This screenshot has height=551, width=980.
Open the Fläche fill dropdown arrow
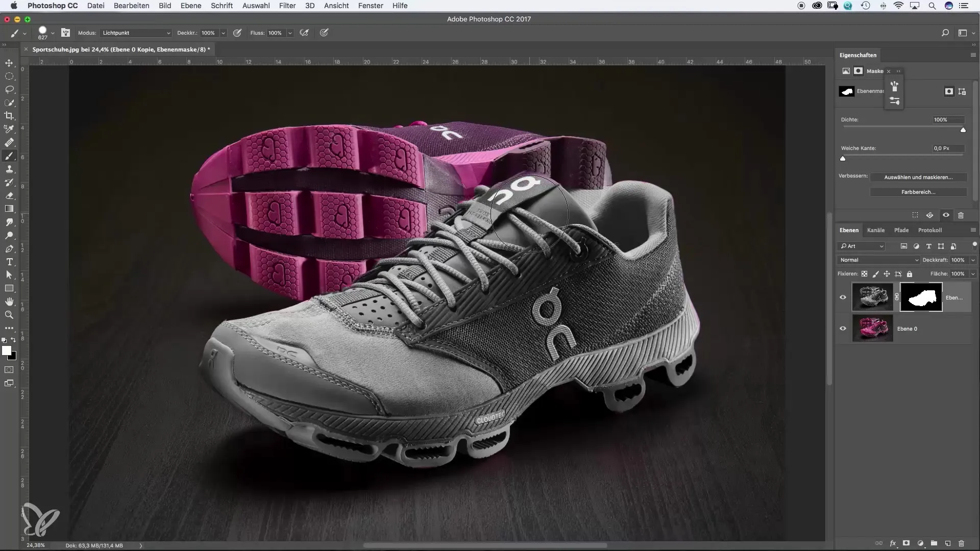pyautogui.click(x=972, y=274)
